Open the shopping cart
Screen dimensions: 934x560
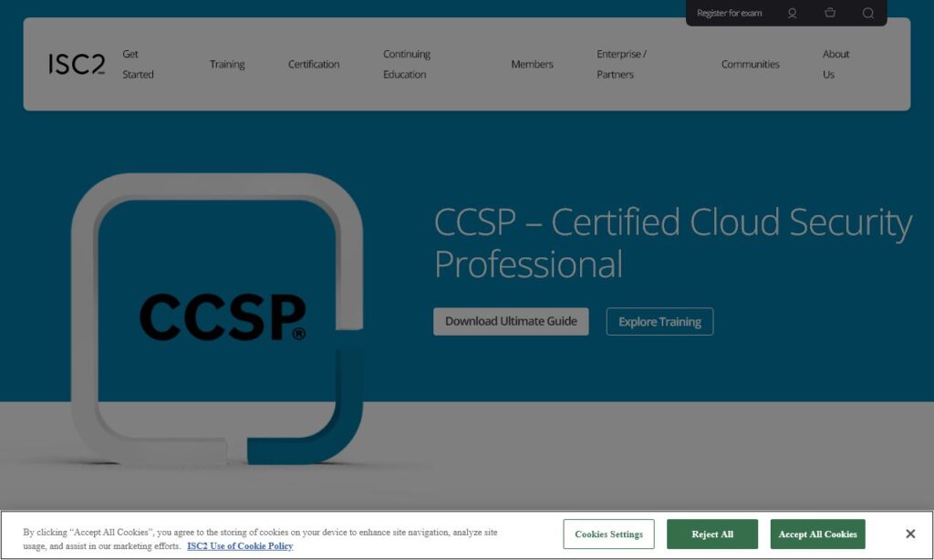[830, 14]
